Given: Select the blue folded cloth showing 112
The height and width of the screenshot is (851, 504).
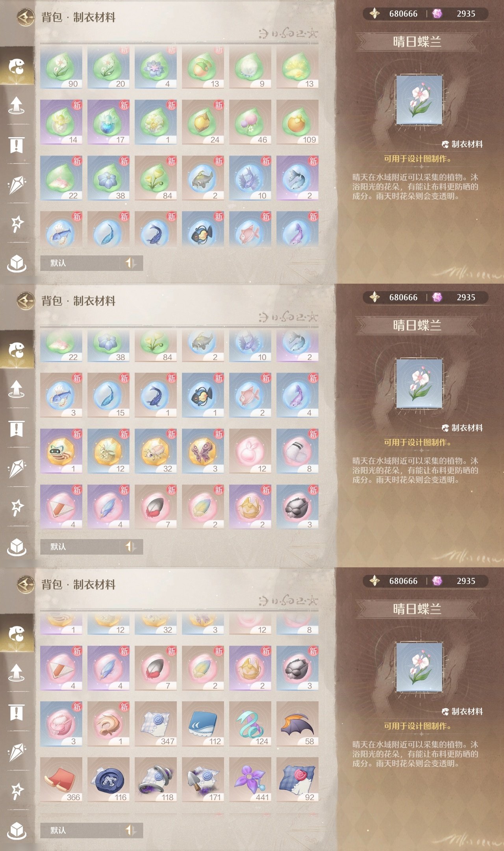Looking at the screenshot, I should [203, 724].
